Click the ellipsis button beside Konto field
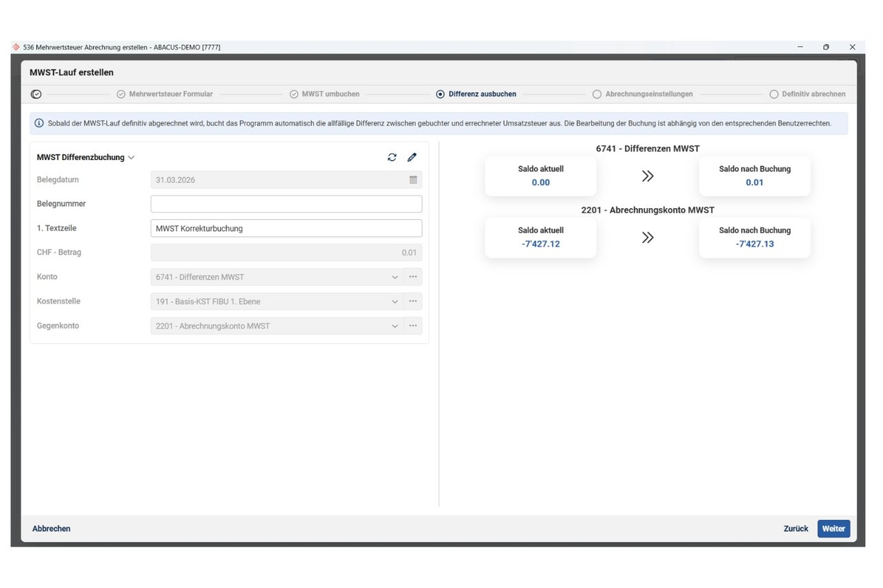Viewport: 883px width, 588px height. coord(413,277)
